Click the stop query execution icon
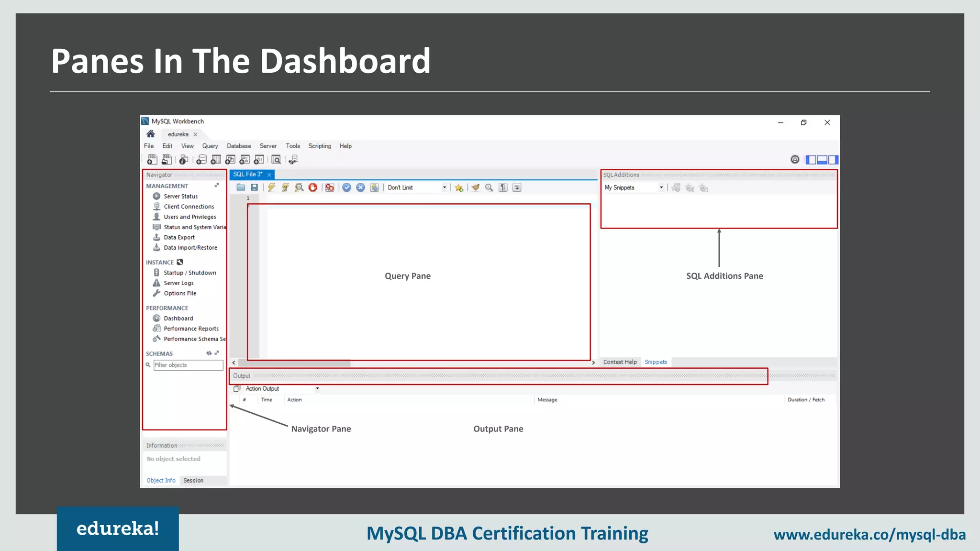 [313, 187]
